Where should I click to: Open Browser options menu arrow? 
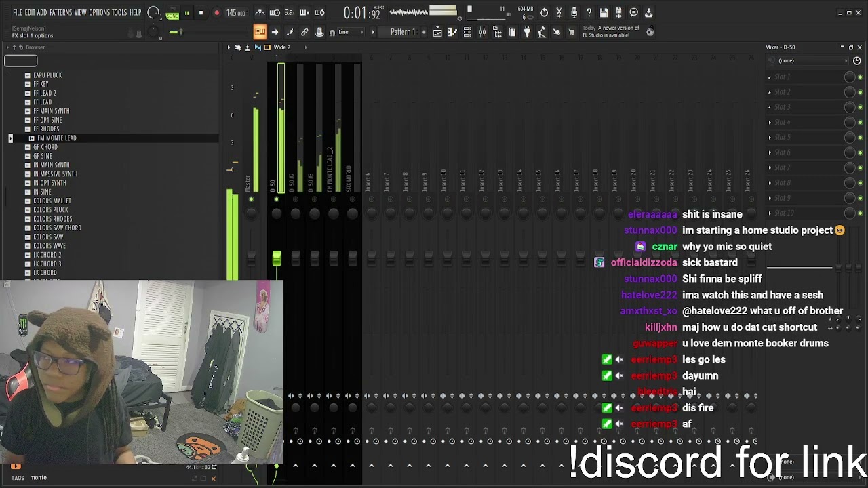click(x=6, y=47)
